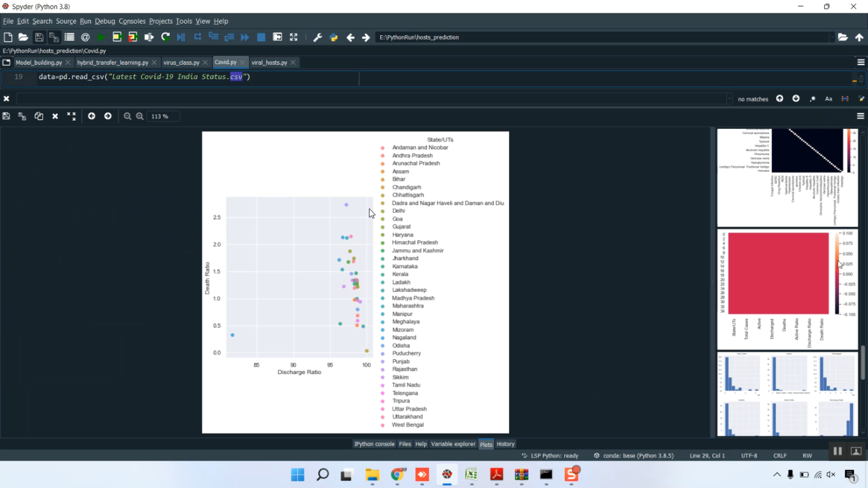The width and height of the screenshot is (868, 488).
Task: Open the Consoles menu
Action: pyautogui.click(x=132, y=21)
